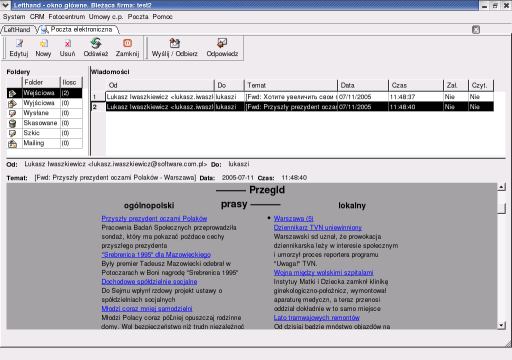This screenshot has width=512, height=360.
Task: Sort messages by Temat column header
Action: click(291, 85)
